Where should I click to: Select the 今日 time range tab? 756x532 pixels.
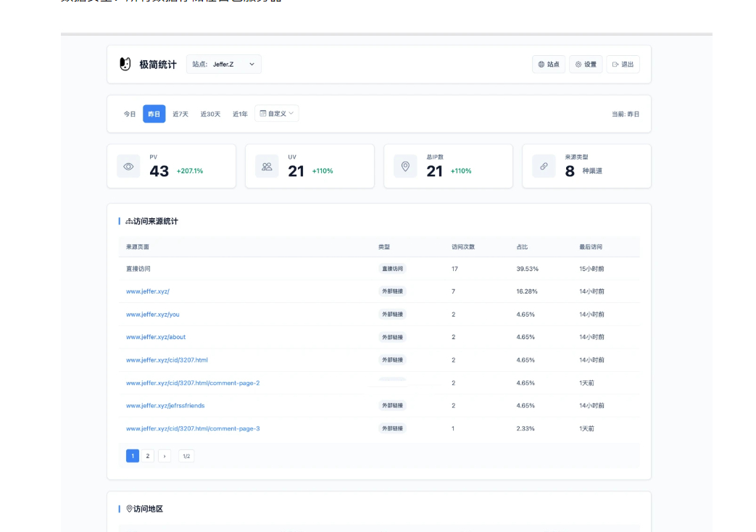pyautogui.click(x=130, y=114)
